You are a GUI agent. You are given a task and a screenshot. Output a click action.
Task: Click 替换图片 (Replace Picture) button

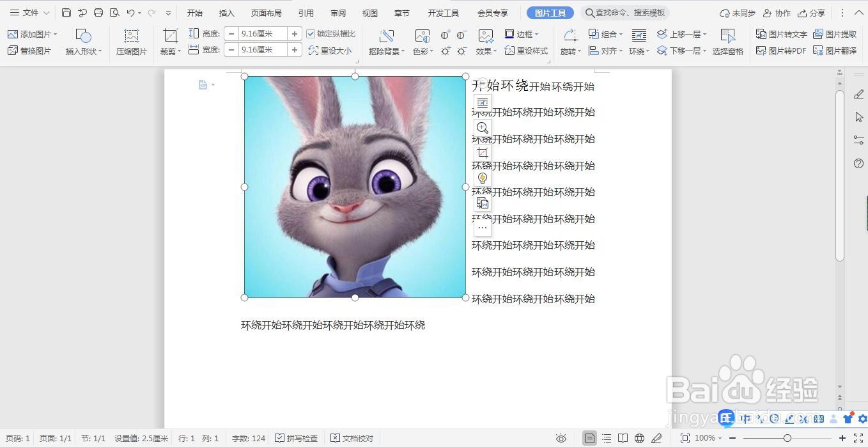click(x=29, y=51)
